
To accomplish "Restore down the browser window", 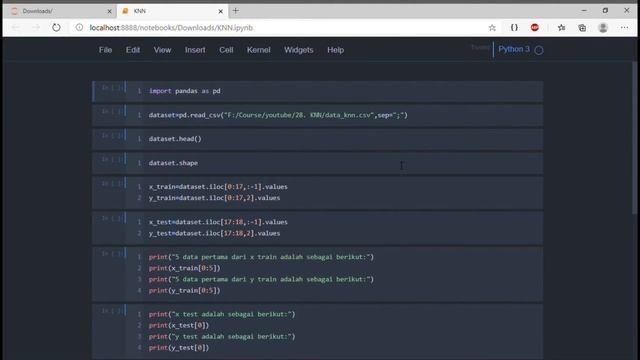I will pos(605,11).
